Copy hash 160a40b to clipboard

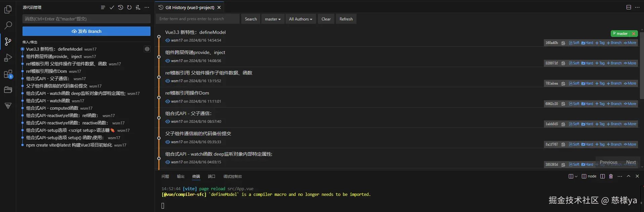pyautogui.click(x=563, y=43)
